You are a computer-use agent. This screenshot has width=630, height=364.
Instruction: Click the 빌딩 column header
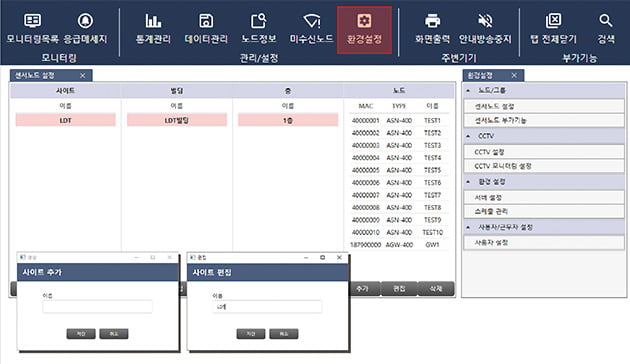(x=177, y=91)
